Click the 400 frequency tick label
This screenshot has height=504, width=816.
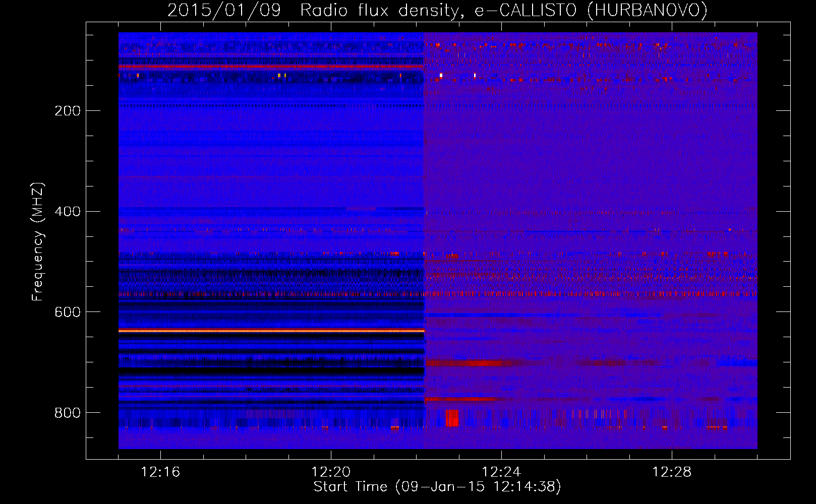click(x=68, y=212)
